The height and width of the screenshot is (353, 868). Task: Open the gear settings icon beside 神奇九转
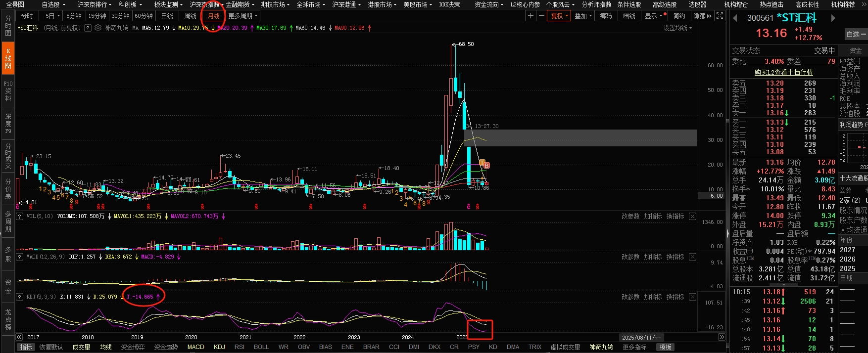[x=97, y=28]
